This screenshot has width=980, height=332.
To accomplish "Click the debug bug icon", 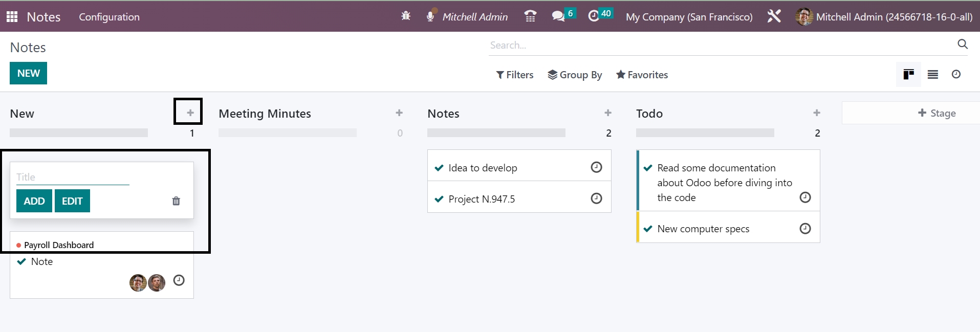I will point(406,16).
